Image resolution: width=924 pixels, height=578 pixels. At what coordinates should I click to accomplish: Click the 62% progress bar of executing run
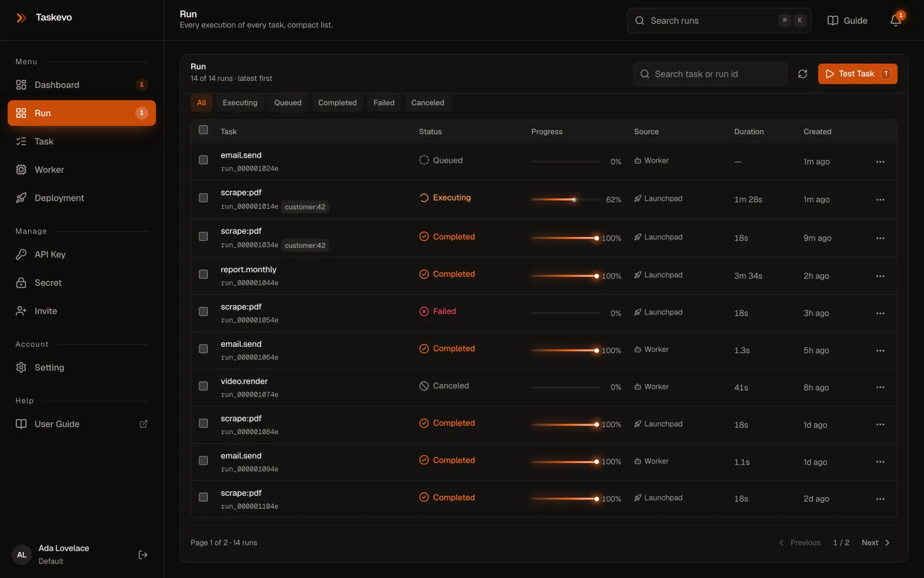pyautogui.click(x=566, y=199)
